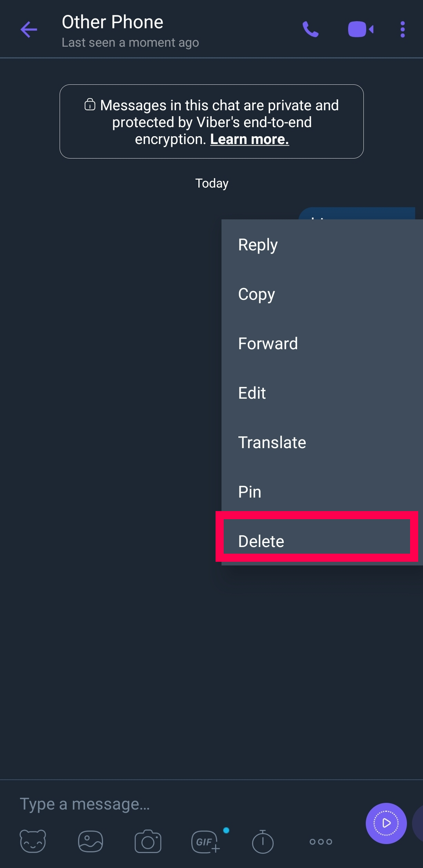Choose Delete in the message menu
423x868 pixels.
(x=261, y=542)
